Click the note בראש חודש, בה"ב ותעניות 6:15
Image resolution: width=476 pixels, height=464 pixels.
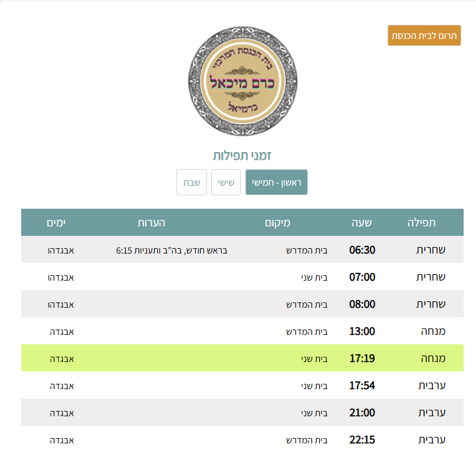tap(172, 251)
